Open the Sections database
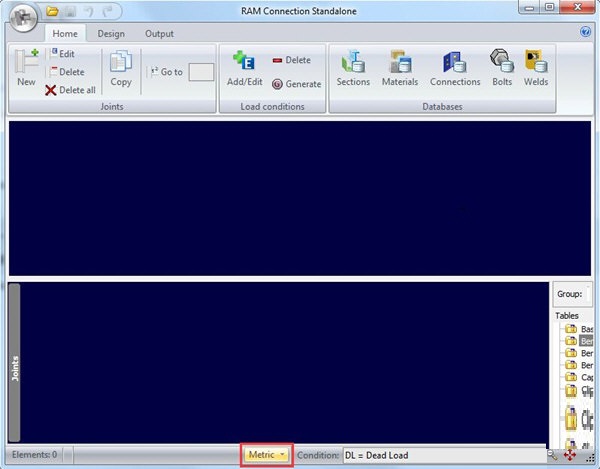Screen dimensions: 600x469 tap(353, 68)
